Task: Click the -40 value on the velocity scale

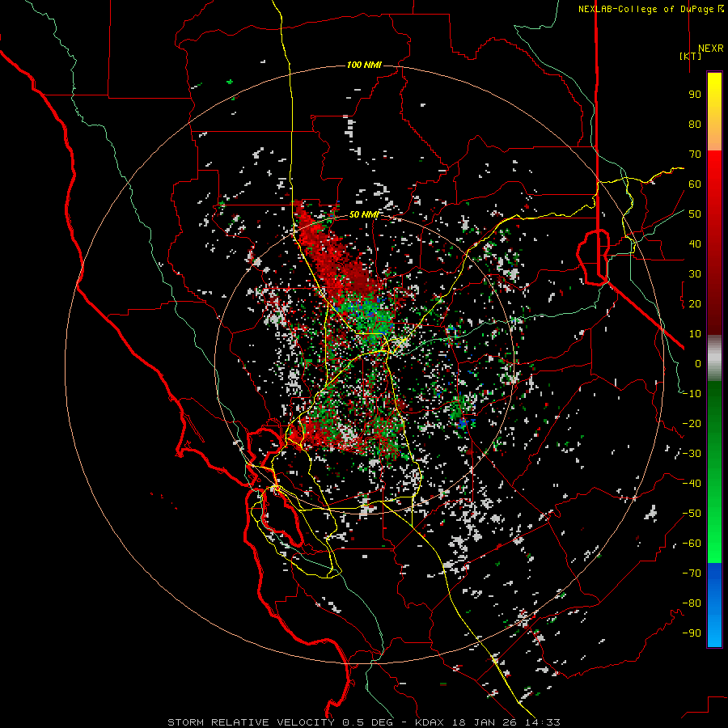Action: pyautogui.click(x=692, y=484)
